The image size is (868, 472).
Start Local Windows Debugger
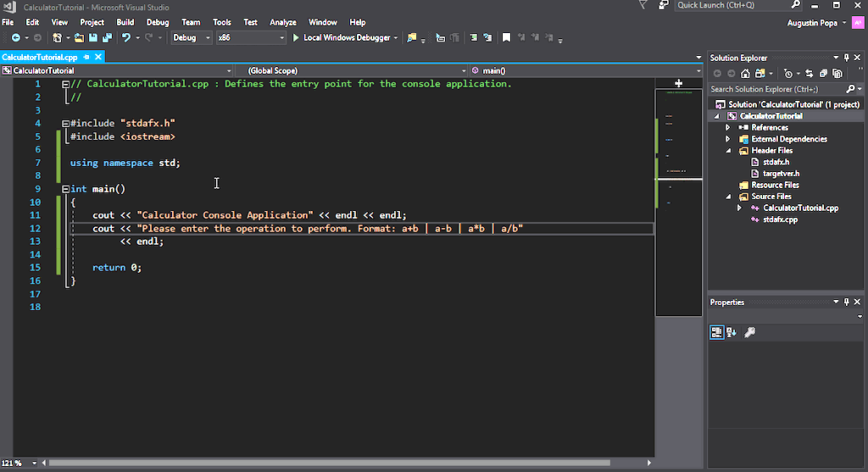(x=341, y=38)
